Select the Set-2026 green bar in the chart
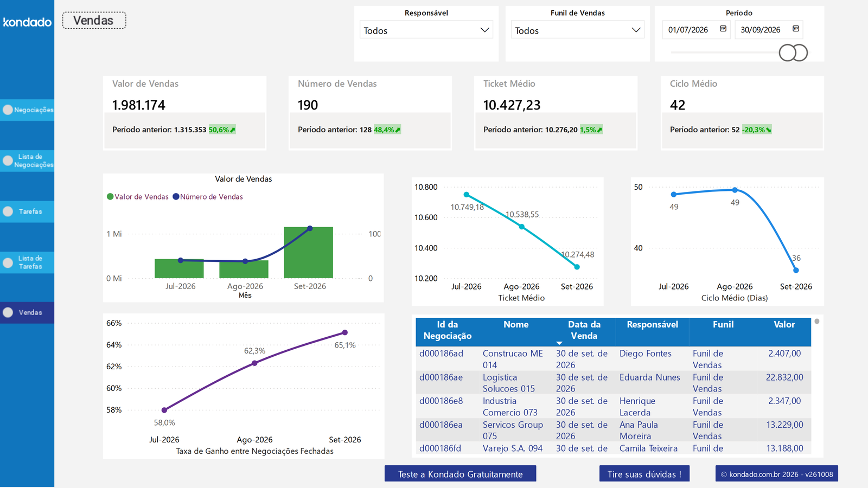This screenshot has width=868, height=488. [309, 253]
